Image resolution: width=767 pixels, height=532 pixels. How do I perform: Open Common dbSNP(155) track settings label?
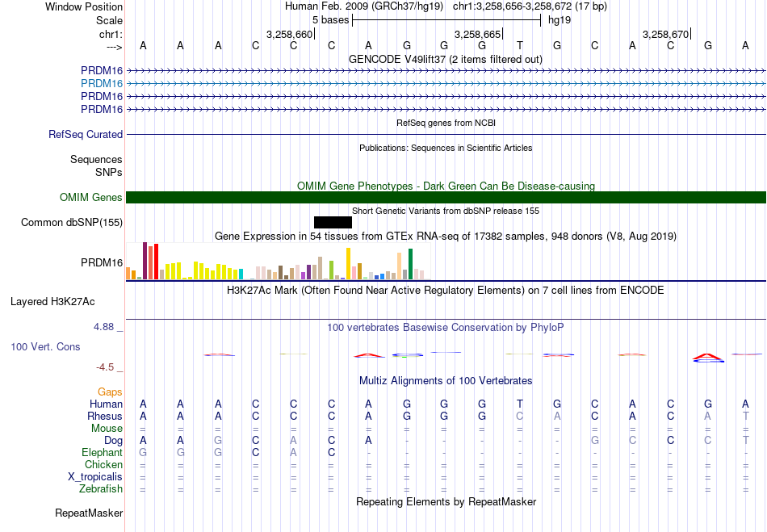72,223
